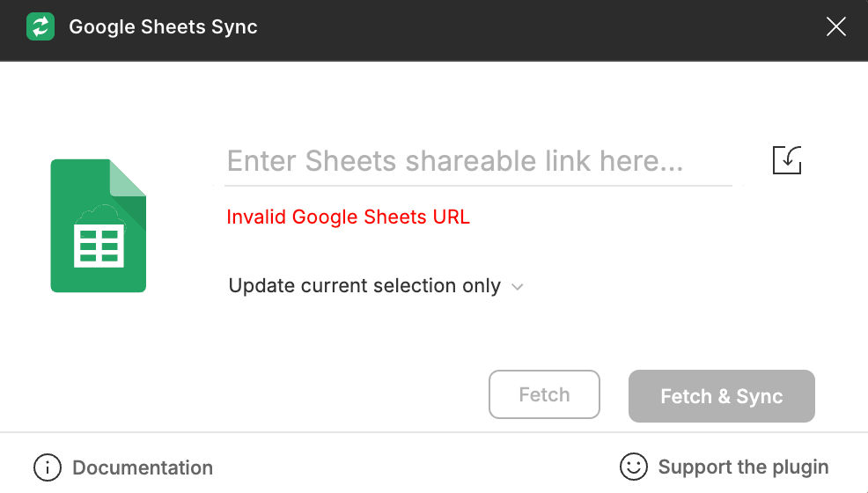
Task: Click the Fetch & Sync button
Action: 721,396
